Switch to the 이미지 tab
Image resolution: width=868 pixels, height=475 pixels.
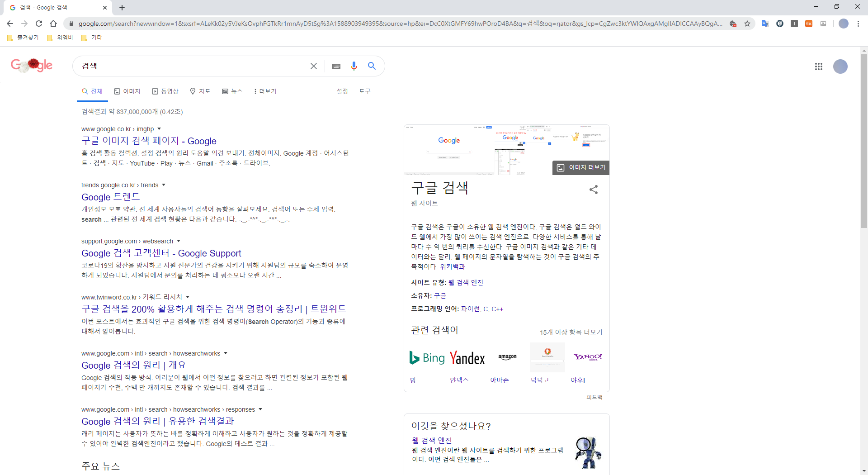tap(127, 91)
